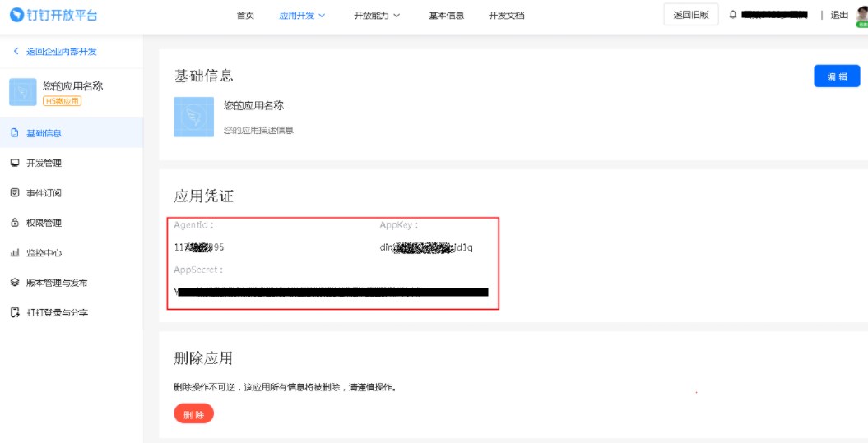
Task: Expand the 开放能力 dropdown menu
Action: pos(377,16)
